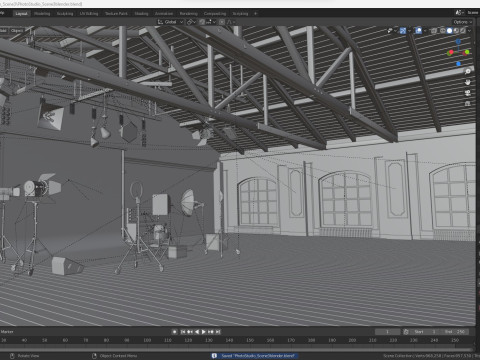Select wireframe viewport shading mode
Screen dimensions: 480x360
pos(443,31)
